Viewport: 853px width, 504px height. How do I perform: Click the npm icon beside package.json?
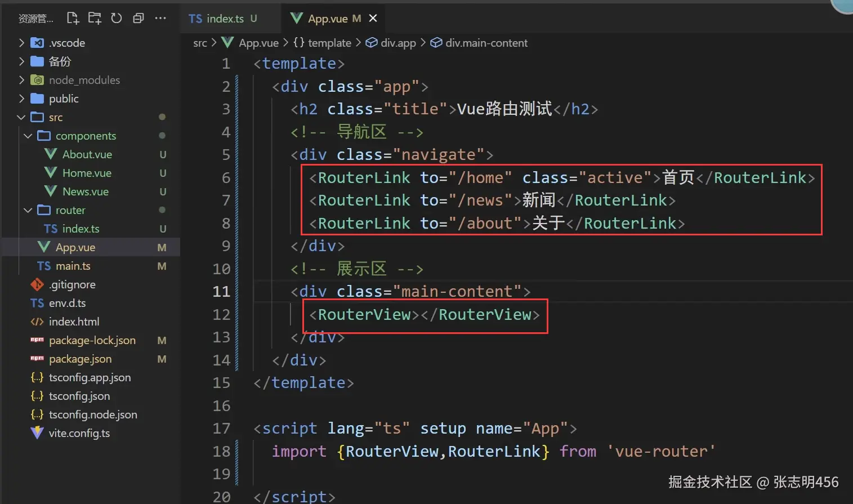pyautogui.click(x=37, y=358)
